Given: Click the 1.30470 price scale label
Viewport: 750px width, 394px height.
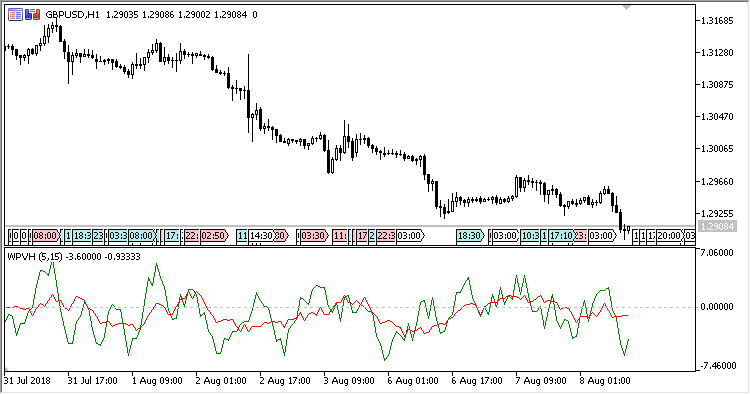Looking at the screenshot, I should 717,117.
